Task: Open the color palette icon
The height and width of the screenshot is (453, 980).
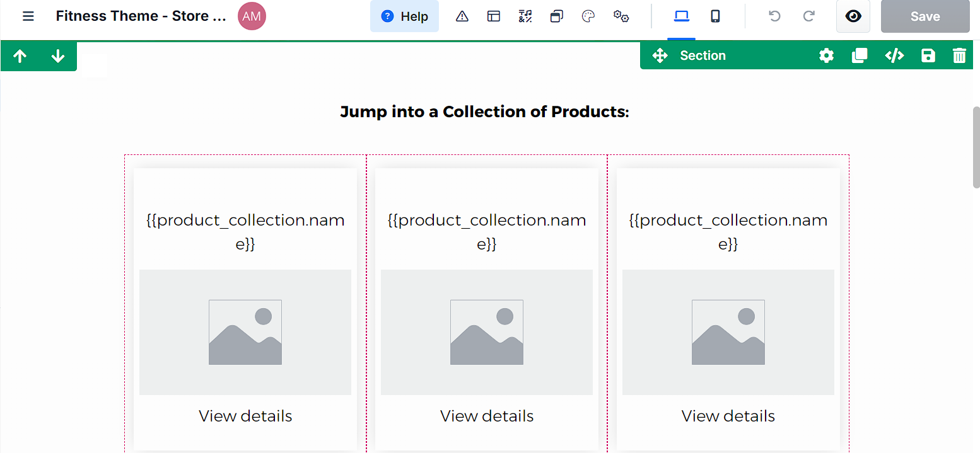Action: pyautogui.click(x=588, y=16)
